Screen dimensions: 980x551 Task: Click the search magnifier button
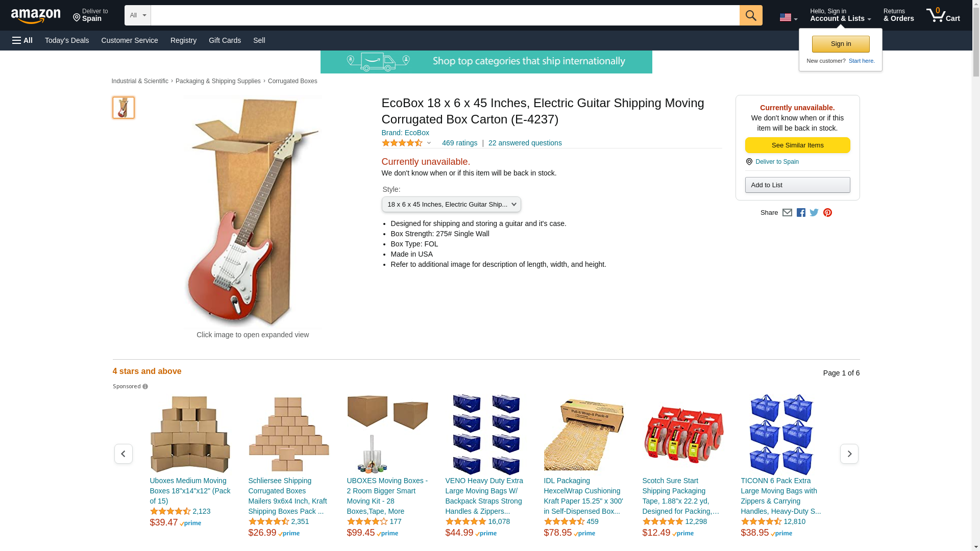750,15
